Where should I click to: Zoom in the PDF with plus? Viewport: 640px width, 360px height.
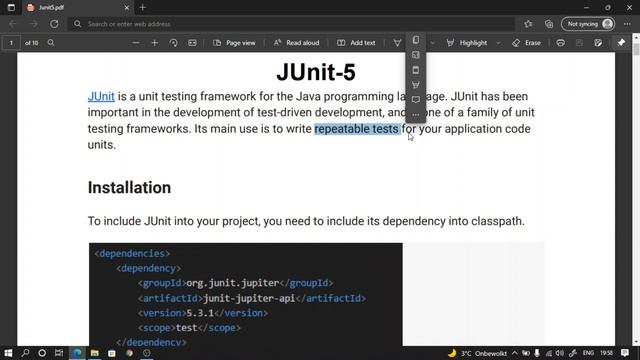point(154,42)
